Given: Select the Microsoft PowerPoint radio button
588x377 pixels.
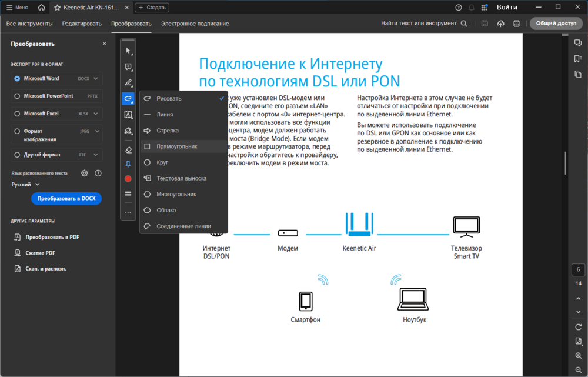Looking at the screenshot, I should 17,96.
